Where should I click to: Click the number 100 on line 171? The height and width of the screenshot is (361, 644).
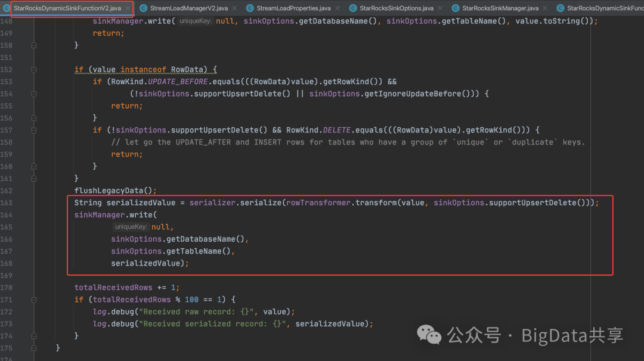191,300
